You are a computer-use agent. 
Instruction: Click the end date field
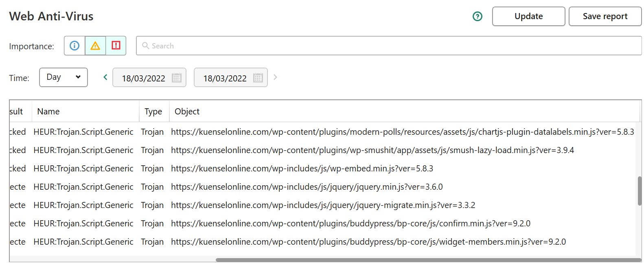231,77
